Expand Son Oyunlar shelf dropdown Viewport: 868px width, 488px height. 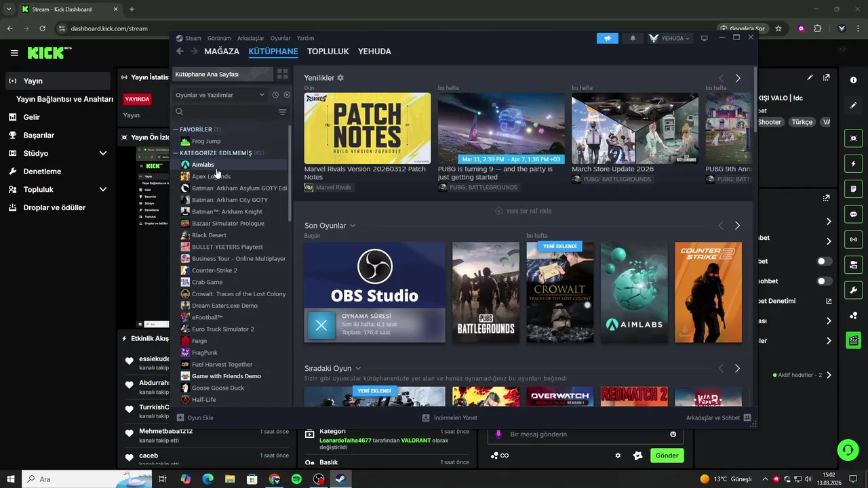pos(353,226)
